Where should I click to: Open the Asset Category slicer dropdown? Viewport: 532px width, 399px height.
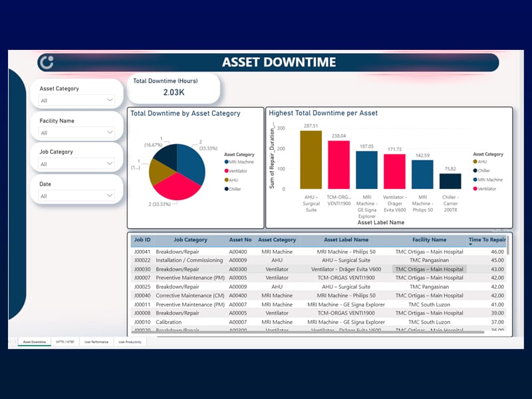coord(76,100)
